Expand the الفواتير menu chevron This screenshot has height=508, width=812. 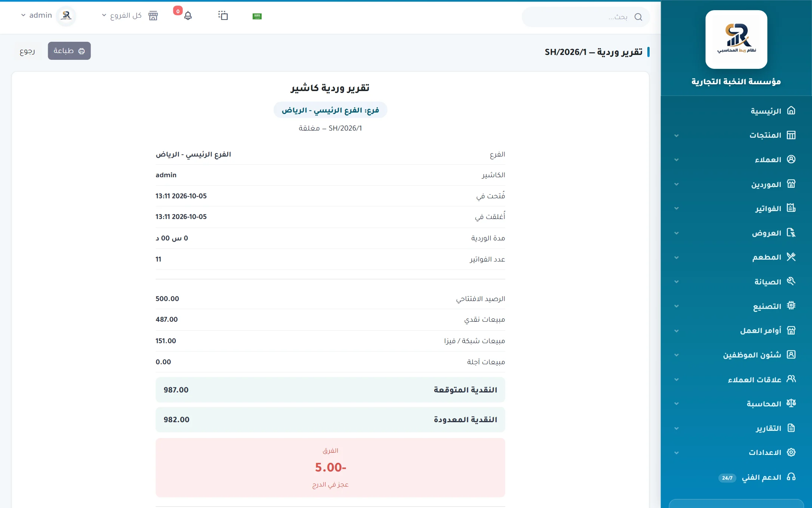(x=676, y=208)
